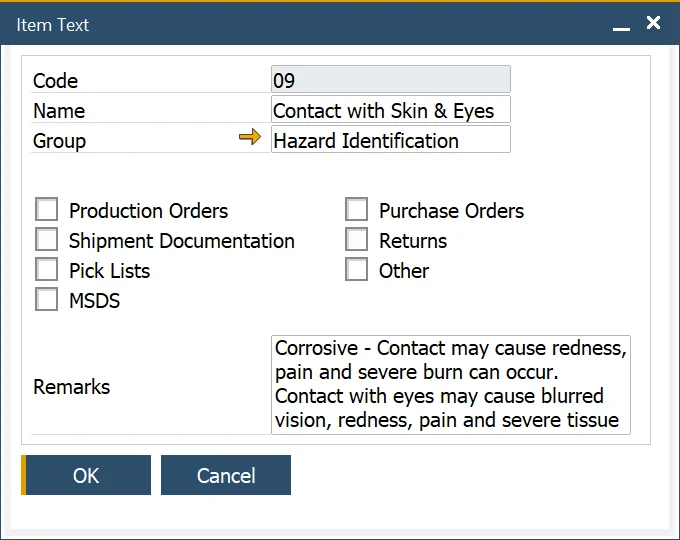The image size is (680, 540).
Task: Click the Code label text
Action: pos(55,81)
